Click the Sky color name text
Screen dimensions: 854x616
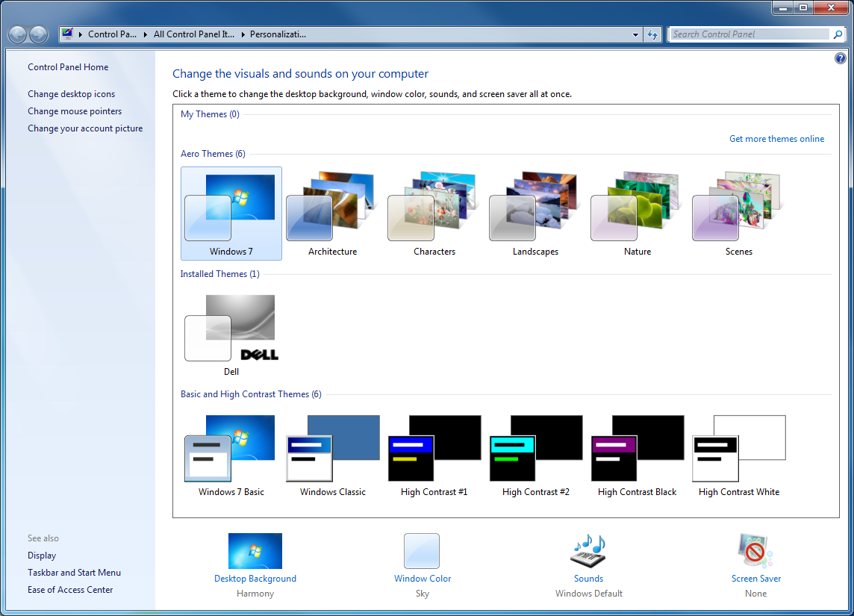click(422, 594)
